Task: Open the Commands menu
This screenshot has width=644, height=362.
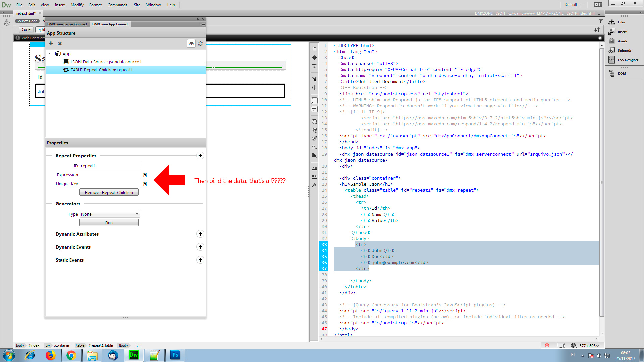Action: 117,5
